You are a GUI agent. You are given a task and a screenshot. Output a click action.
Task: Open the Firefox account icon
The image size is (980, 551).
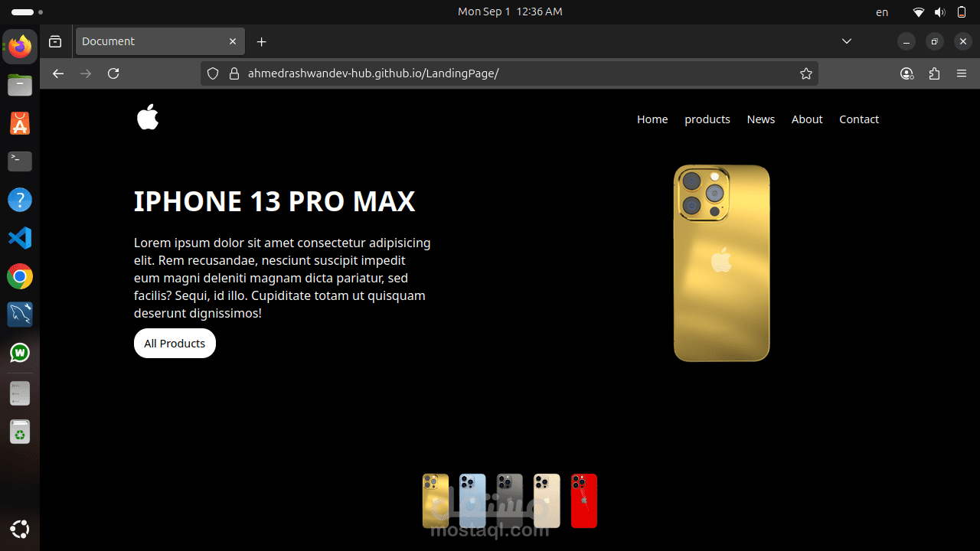[x=907, y=73]
